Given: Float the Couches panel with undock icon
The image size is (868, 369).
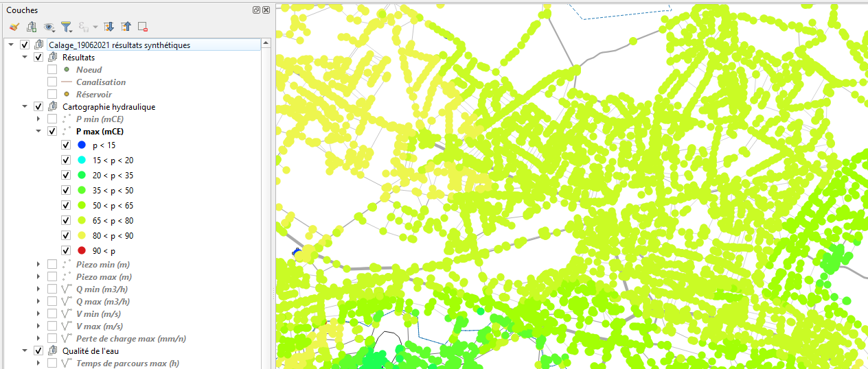Looking at the screenshot, I should pyautogui.click(x=256, y=10).
